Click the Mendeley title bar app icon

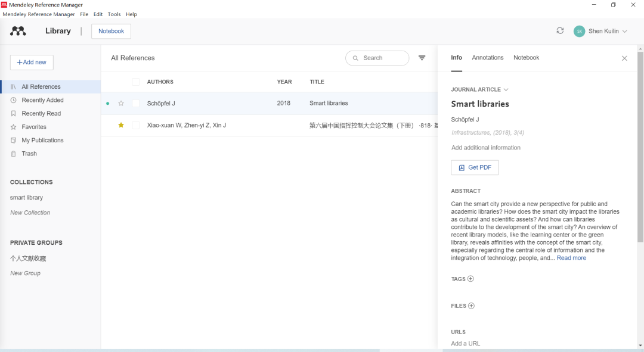pyautogui.click(x=4, y=5)
